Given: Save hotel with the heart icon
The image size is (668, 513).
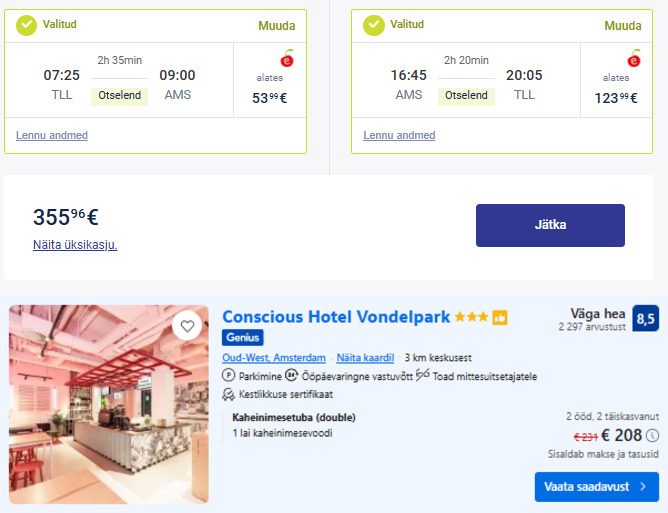Looking at the screenshot, I should coord(186,326).
